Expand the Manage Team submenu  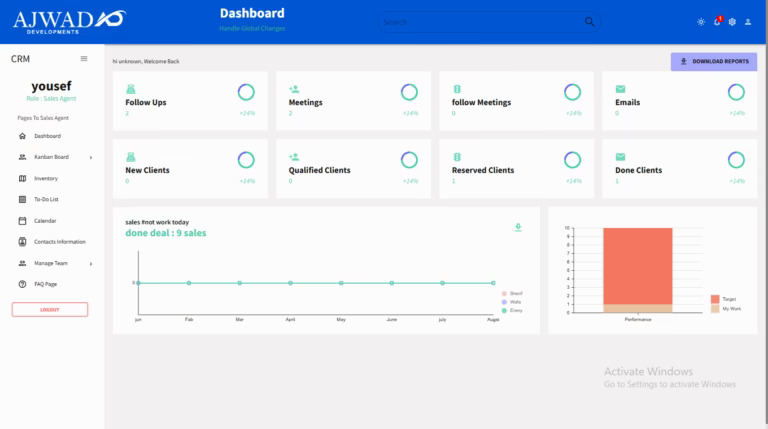pos(90,263)
